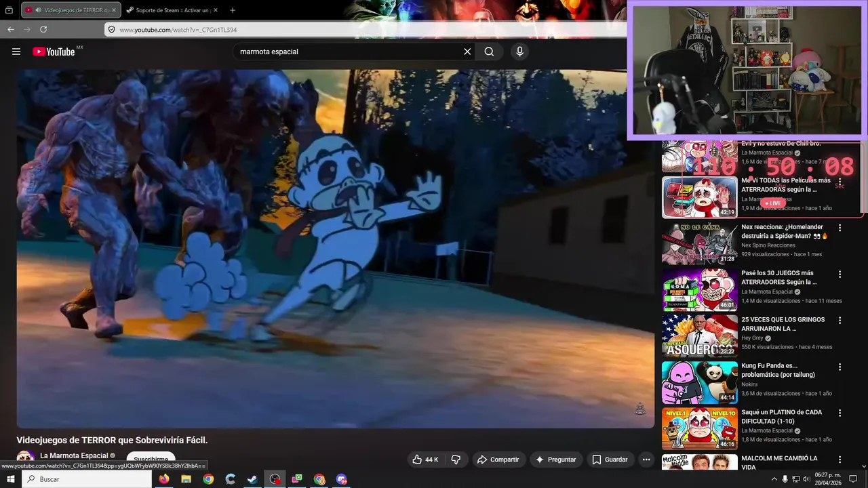Open volume control in system tray
The image size is (868, 488).
806,479
